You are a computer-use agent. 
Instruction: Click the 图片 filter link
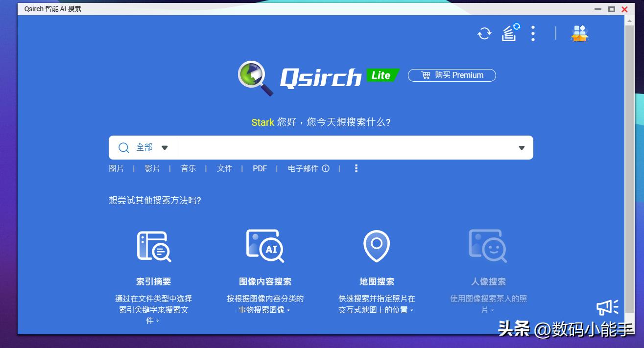pyautogui.click(x=117, y=168)
